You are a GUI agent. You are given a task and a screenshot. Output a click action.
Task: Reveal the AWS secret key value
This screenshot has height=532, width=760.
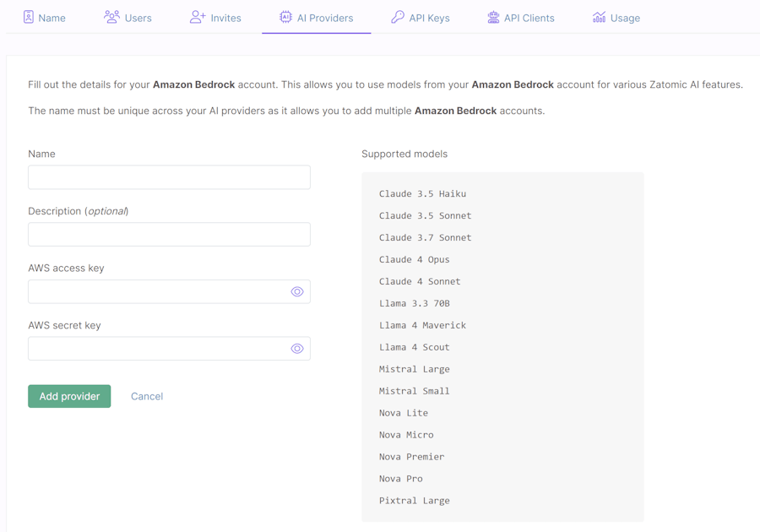coord(297,349)
